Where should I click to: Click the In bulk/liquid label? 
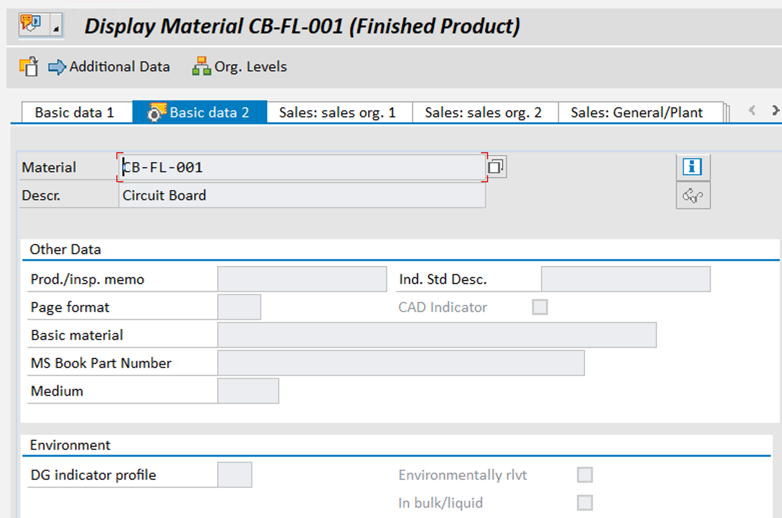point(441,503)
